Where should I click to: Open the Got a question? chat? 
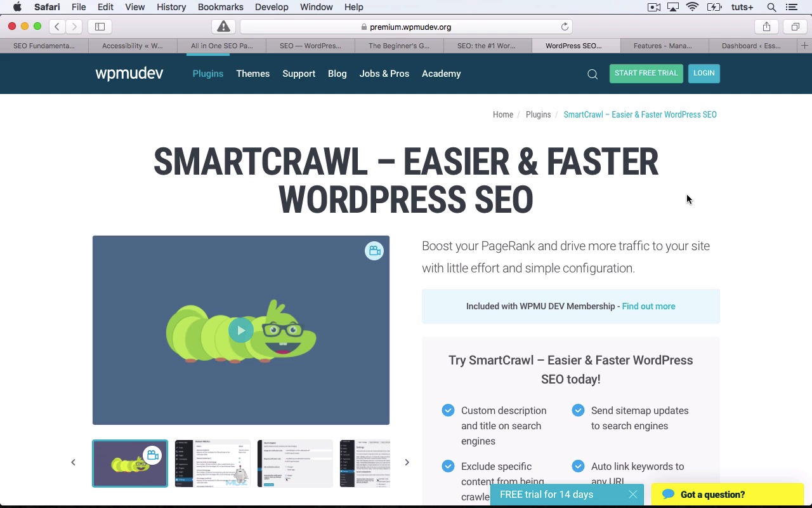[728, 495]
